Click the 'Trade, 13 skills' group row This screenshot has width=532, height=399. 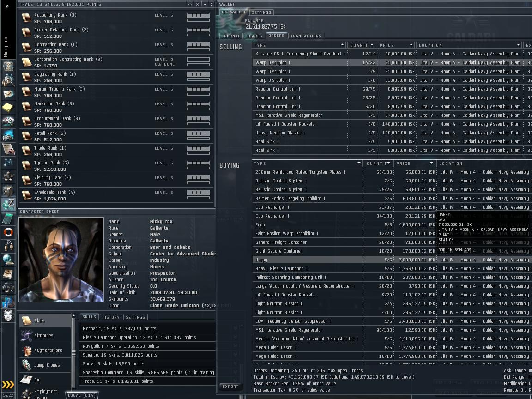[x=147, y=381]
